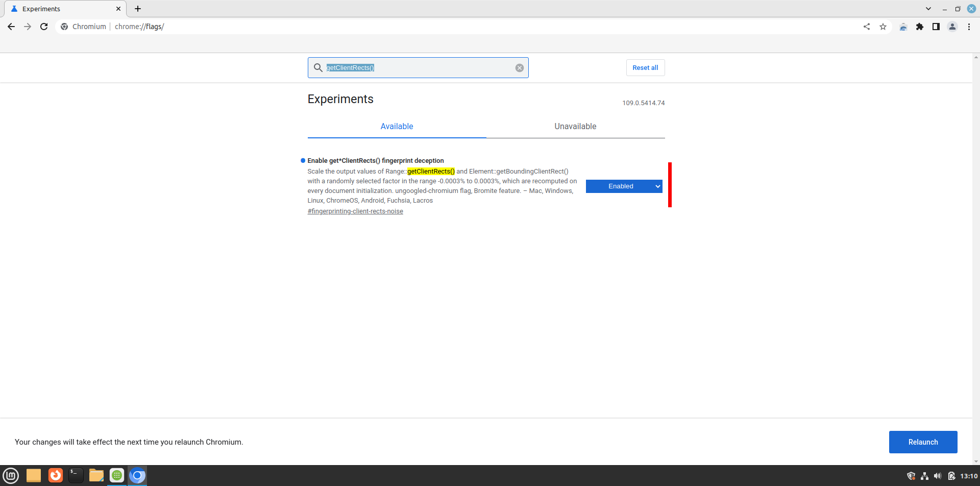The width and height of the screenshot is (980, 486).
Task: Expand the tab search chevron
Action: (928, 9)
